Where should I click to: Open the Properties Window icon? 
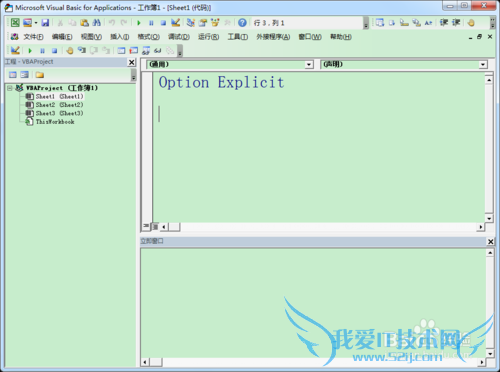coord(203,23)
